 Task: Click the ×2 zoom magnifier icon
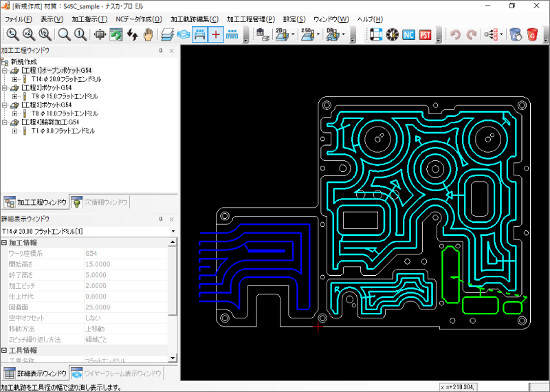29,34
